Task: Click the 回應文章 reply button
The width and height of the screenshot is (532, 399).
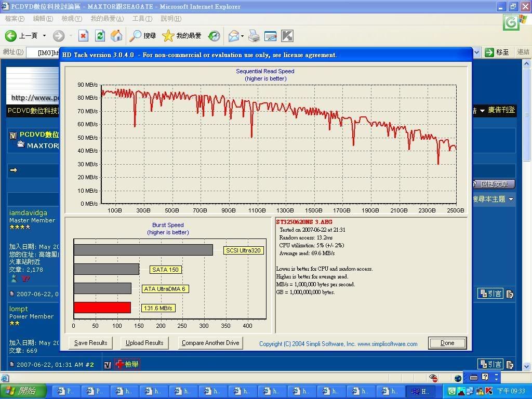Action: pos(494,184)
